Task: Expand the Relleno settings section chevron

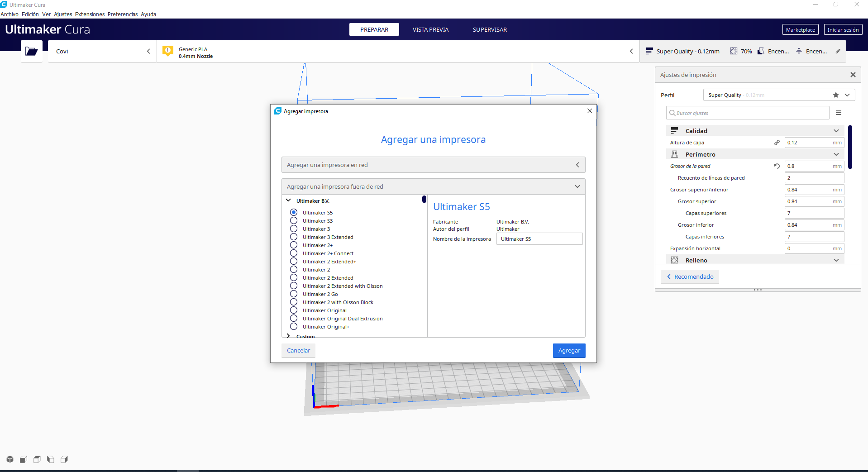Action: 836,260
